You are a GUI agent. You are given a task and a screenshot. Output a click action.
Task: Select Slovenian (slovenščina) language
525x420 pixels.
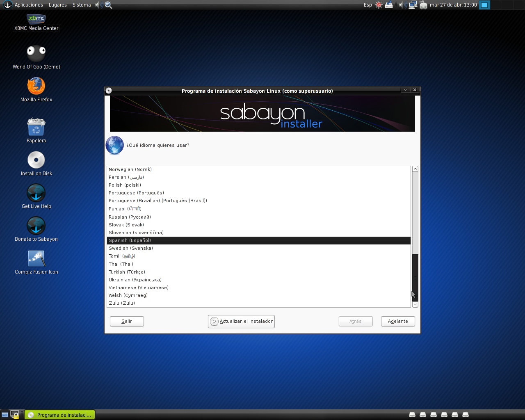[x=259, y=233]
